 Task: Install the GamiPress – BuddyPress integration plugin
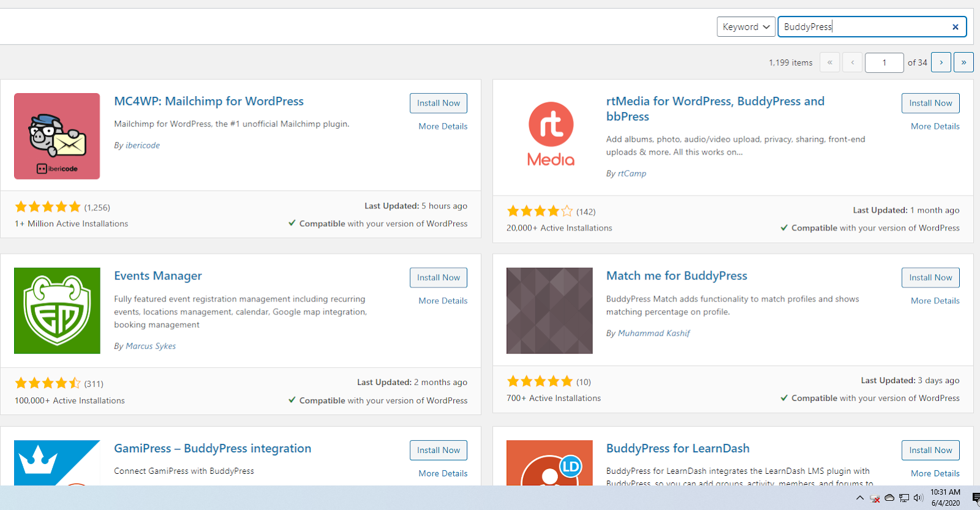[439, 450]
